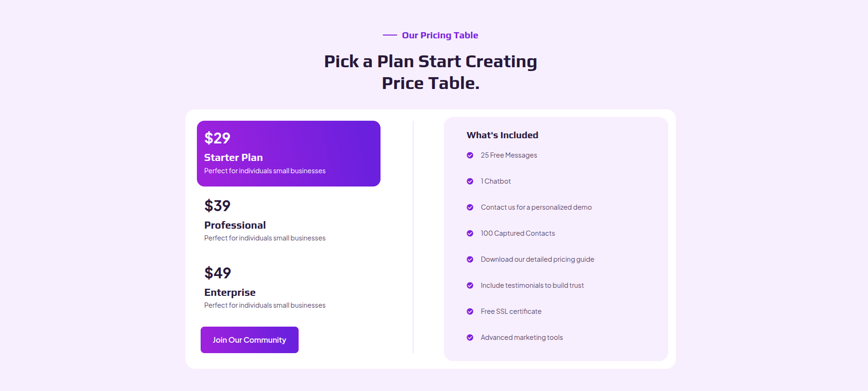The height and width of the screenshot is (391, 868).
Task: Select the $39 Professional plan
Action: click(x=289, y=221)
